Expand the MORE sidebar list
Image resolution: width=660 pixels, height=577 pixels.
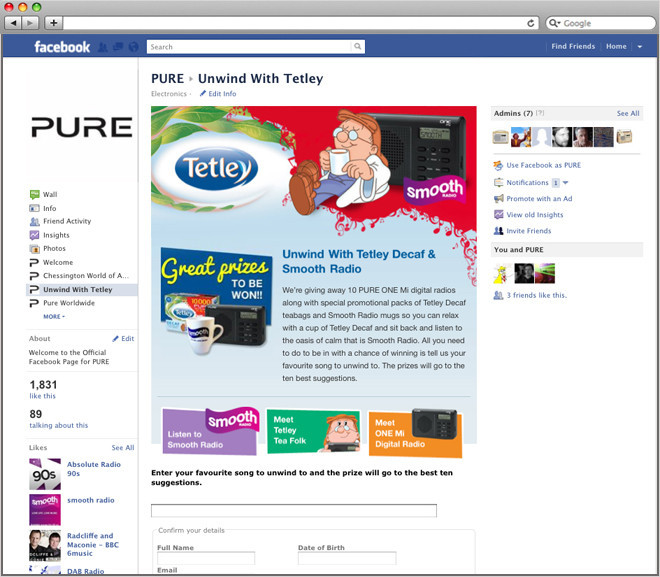pyautogui.click(x=54, y=316)
